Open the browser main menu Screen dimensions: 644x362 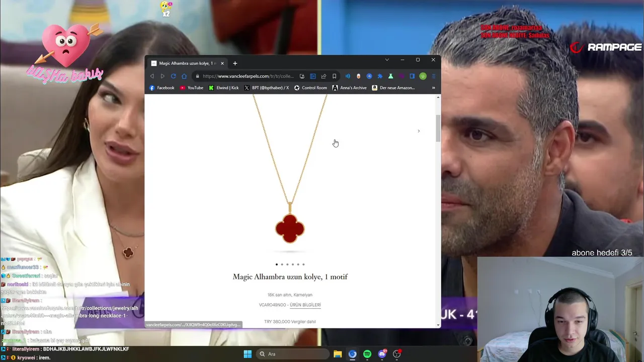click(x=433, y=76)
